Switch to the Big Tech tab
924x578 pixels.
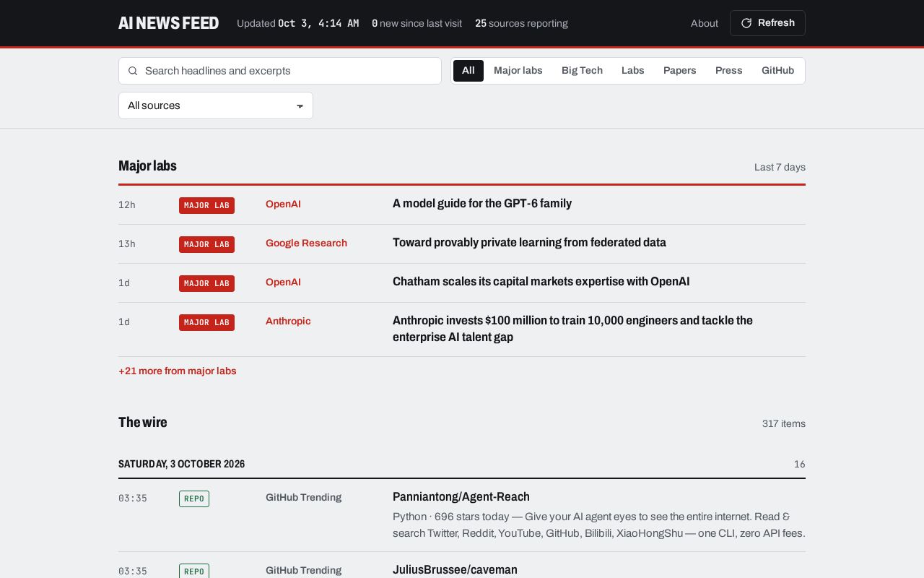click(x=582, y=71)
